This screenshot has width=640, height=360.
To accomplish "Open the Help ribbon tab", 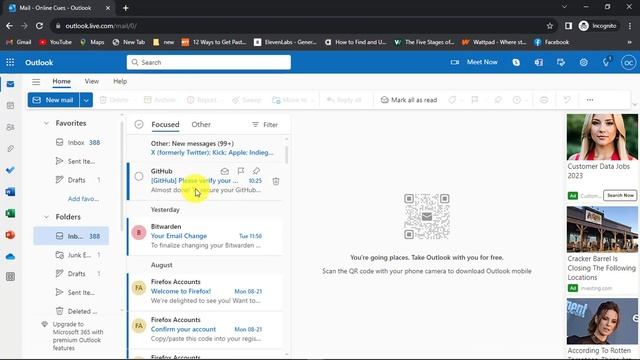I will [x=120, y=82].
